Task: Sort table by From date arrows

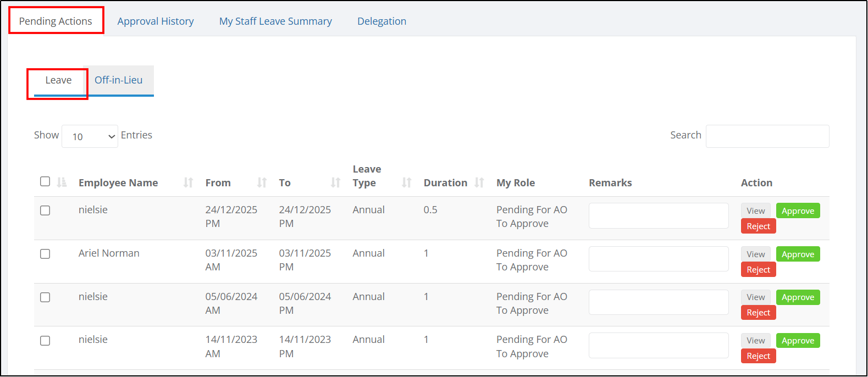Action: click(262, 182)
